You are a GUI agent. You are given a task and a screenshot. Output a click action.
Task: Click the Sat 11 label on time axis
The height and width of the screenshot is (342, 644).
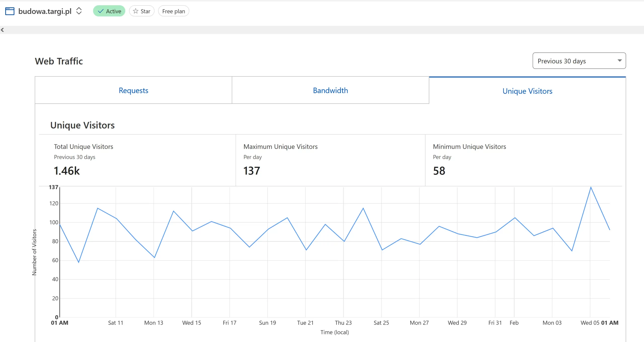(x=115, y=323)
